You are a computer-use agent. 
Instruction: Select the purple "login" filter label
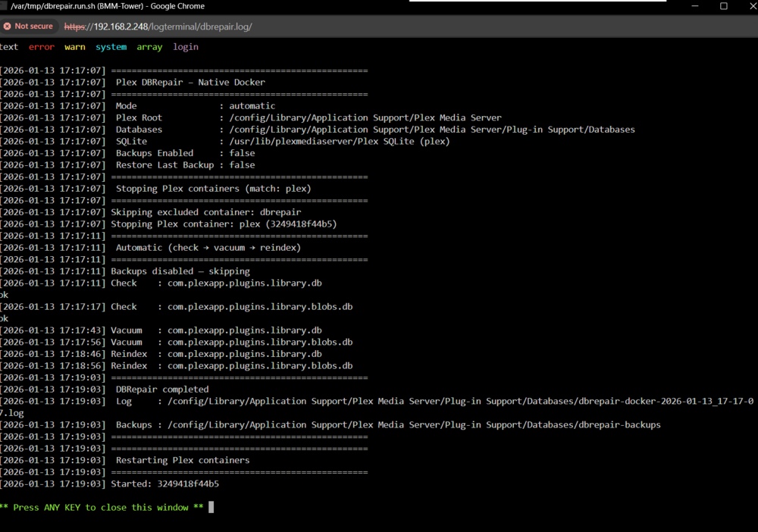[x=186, y=47]
